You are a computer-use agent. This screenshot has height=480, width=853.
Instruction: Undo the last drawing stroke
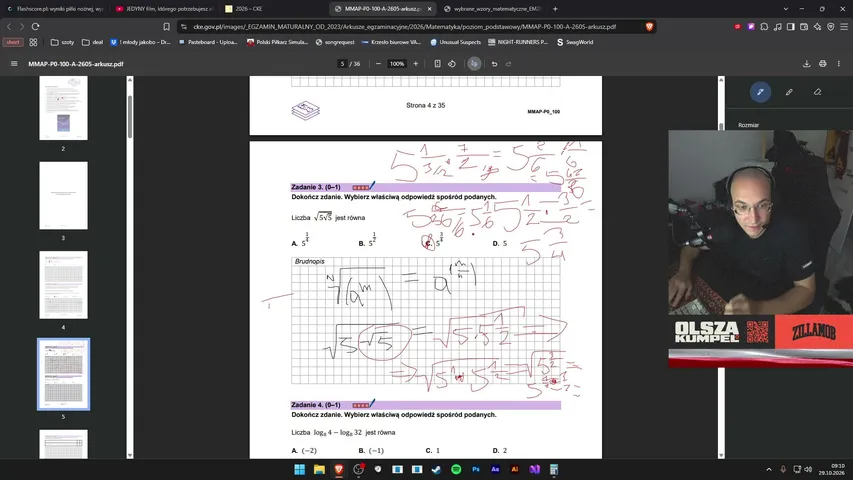pos(494,64)
